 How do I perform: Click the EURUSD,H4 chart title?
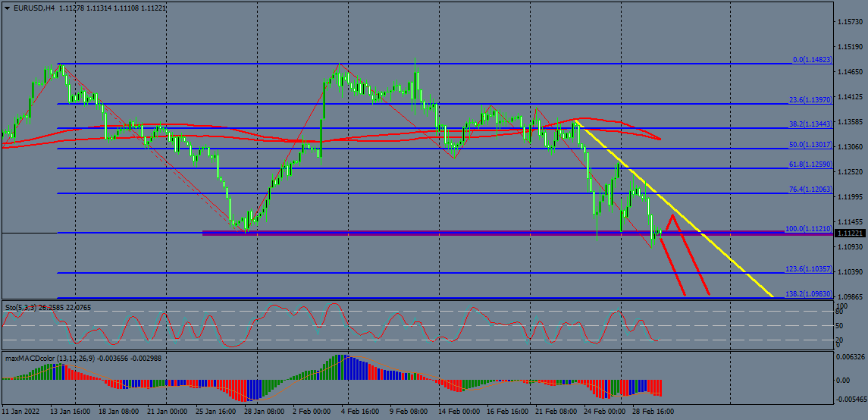[34, 8]
